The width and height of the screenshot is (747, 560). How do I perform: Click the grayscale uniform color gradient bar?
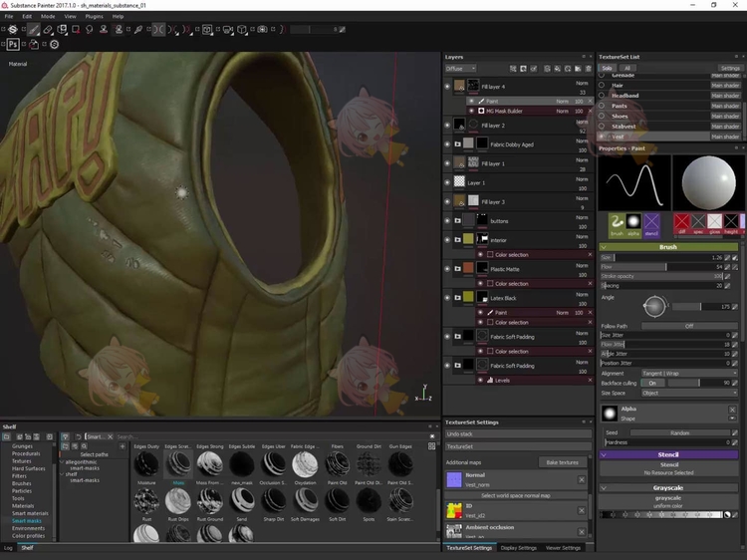coord(662,515)
